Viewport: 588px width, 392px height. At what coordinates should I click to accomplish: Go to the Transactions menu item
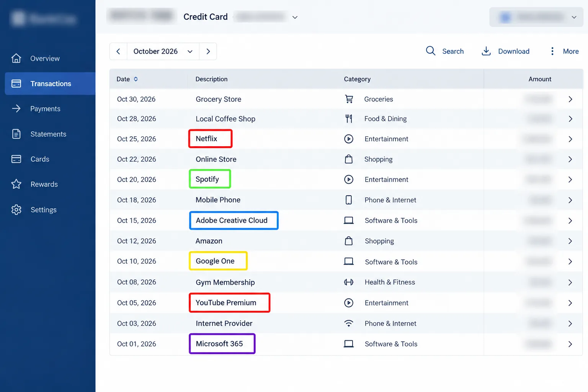pos(50,83)
